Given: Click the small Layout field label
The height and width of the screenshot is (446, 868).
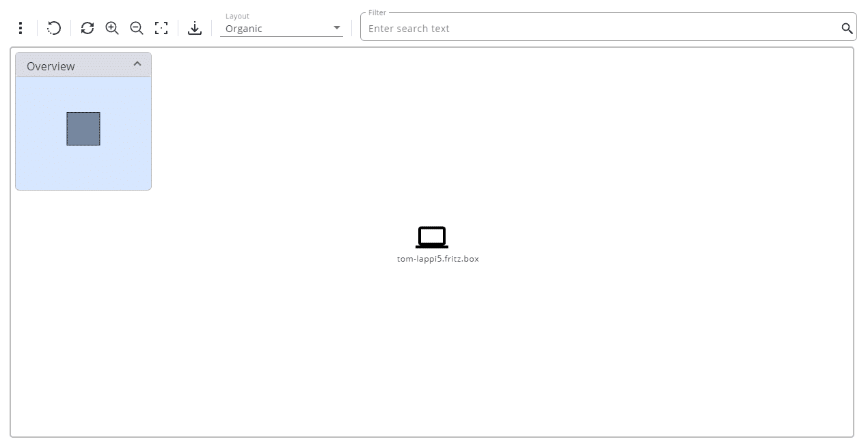Looking at the screenshot, I should coord(237,16).
